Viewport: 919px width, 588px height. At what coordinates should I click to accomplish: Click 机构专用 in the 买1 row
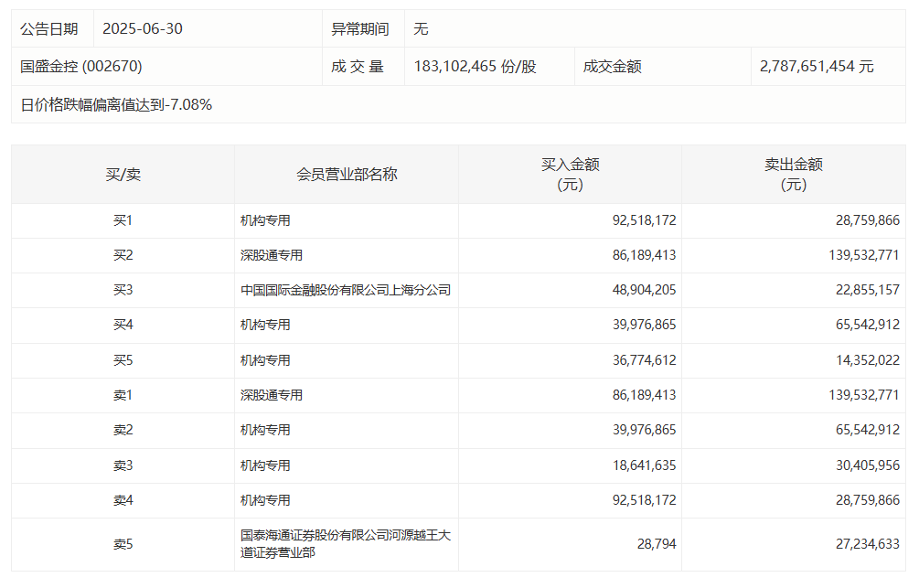click(x=265, y=220)
